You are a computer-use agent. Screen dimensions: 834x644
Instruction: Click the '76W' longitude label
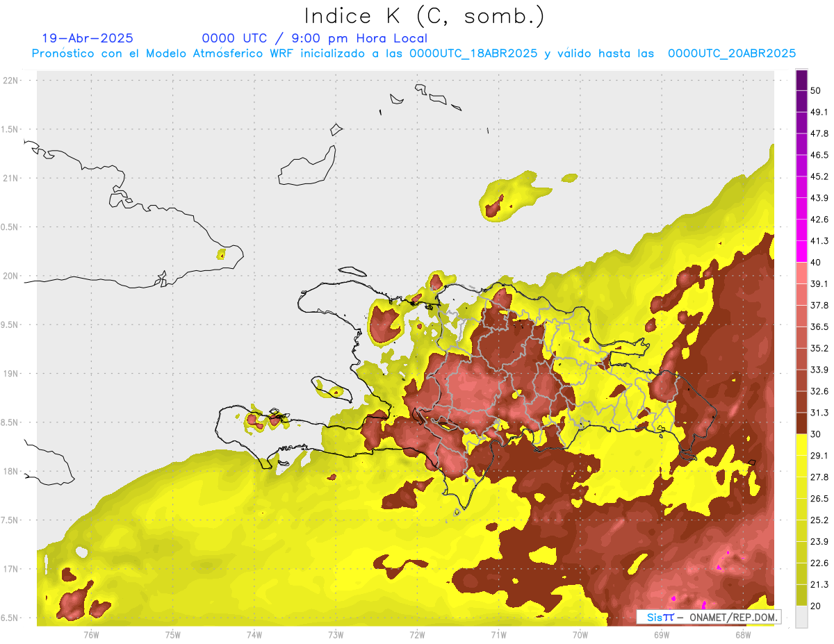(91, 634)
